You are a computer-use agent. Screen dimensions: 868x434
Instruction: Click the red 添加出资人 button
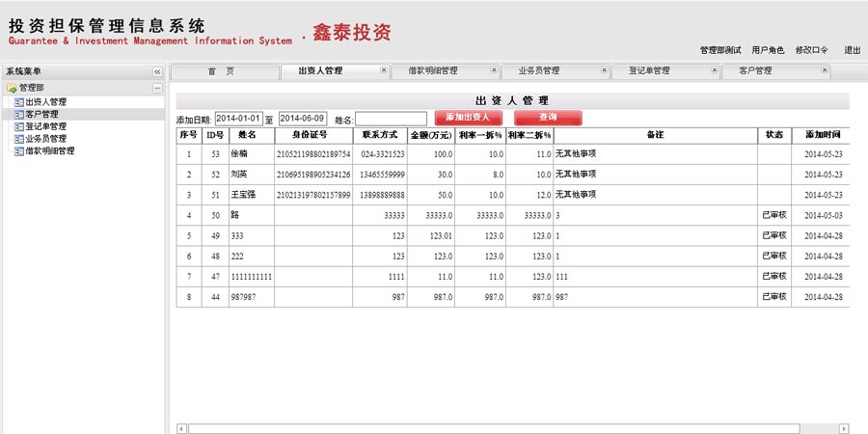point(469,118)
